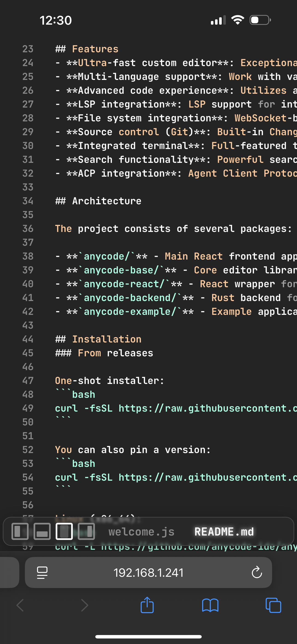This screenshot has width=297, height=644.
Task: Click the 'anycode-react/' package line
Action: point(176,284)
